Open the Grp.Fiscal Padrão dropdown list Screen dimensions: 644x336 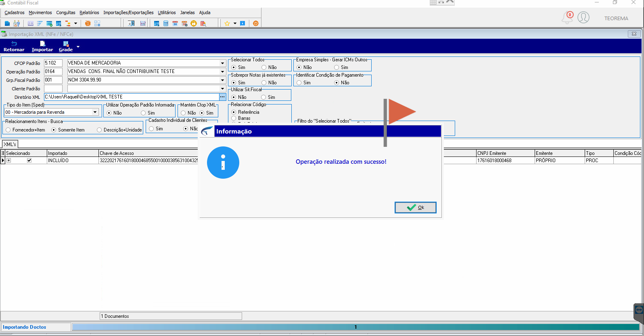(222, 80)
